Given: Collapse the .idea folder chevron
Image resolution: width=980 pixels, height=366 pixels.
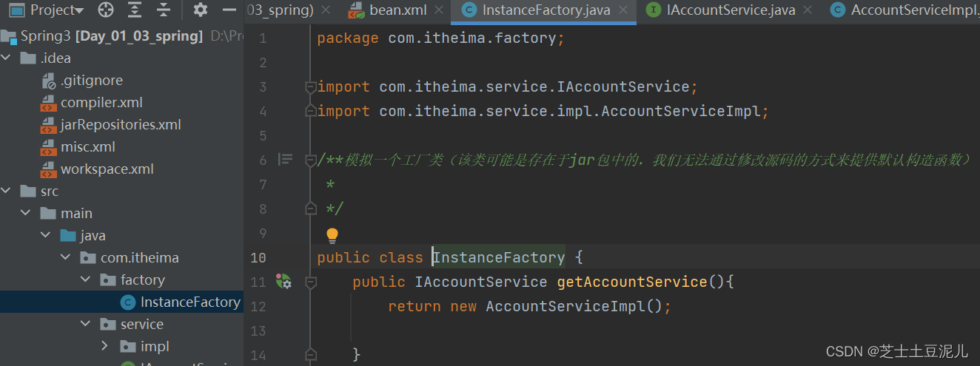Looking at the screenshot, I should click(x=7, y=58).
